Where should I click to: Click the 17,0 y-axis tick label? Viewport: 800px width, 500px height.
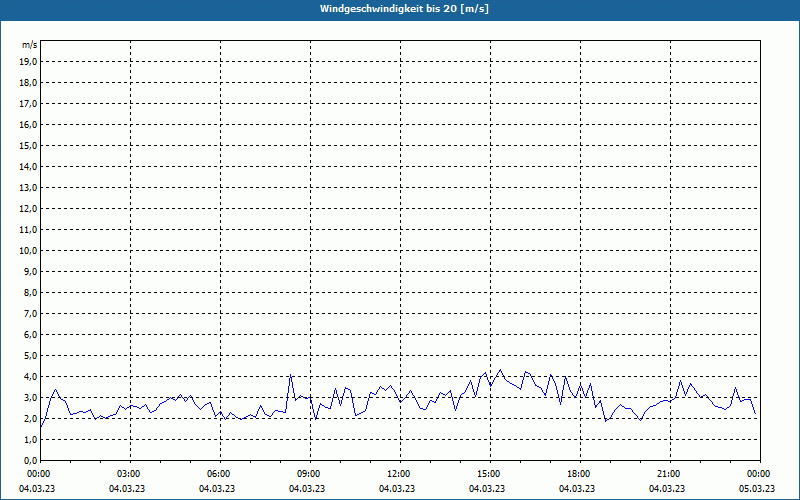tap(28, 103)
